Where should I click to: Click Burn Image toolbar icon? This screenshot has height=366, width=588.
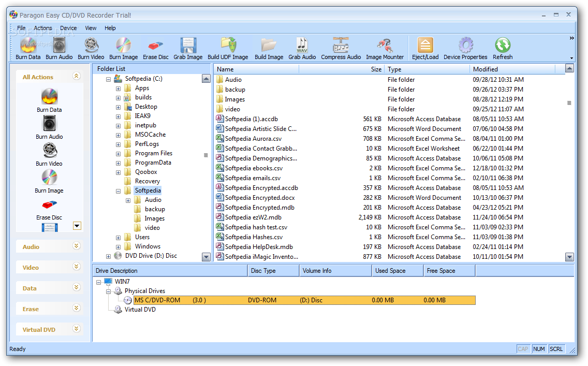[x=123, y=49]
